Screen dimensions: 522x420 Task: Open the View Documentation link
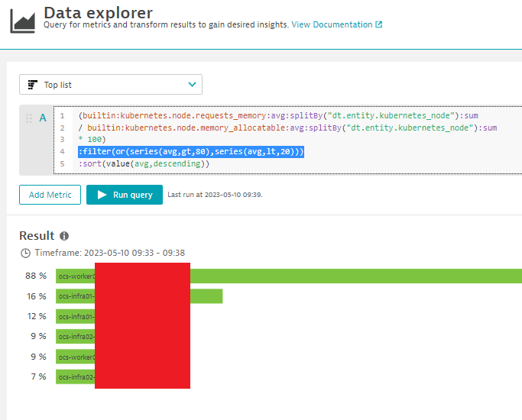331,24
